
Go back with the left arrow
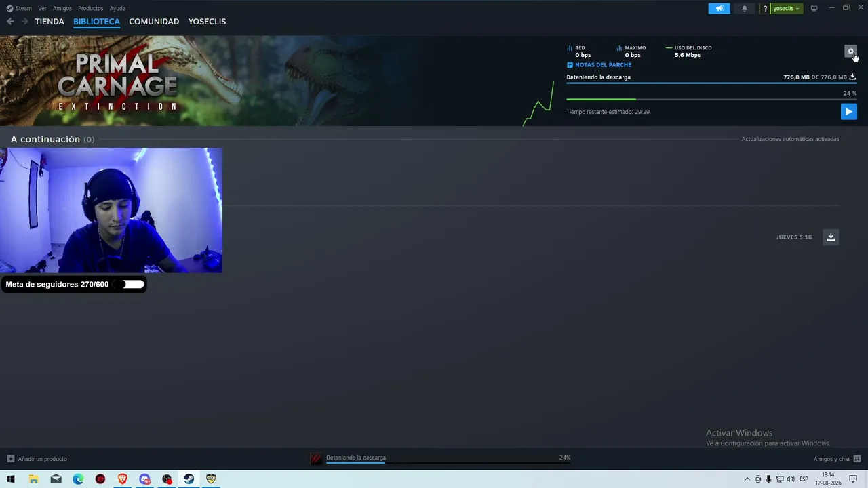[x=10, y=22]
